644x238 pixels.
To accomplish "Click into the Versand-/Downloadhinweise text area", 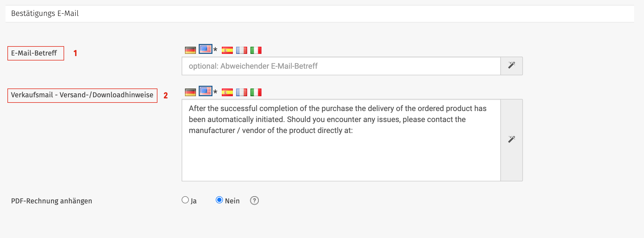I will 341,140.
